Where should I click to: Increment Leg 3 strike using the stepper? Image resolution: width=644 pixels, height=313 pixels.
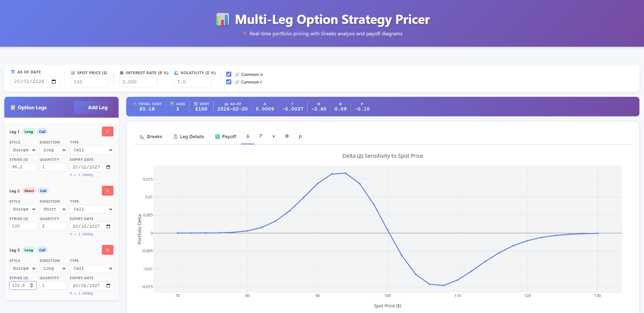tap(31, 284)
